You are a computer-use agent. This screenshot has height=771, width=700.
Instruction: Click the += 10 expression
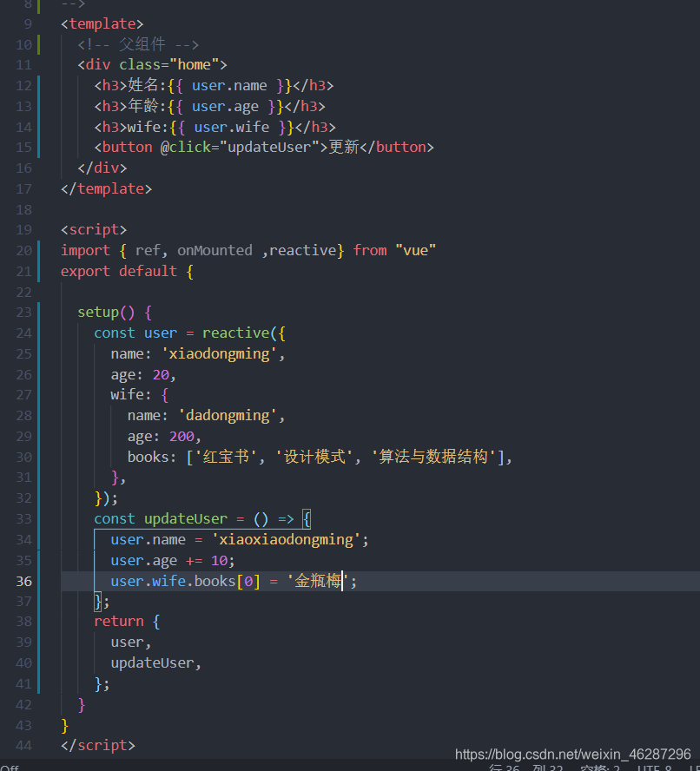point(207,561)
